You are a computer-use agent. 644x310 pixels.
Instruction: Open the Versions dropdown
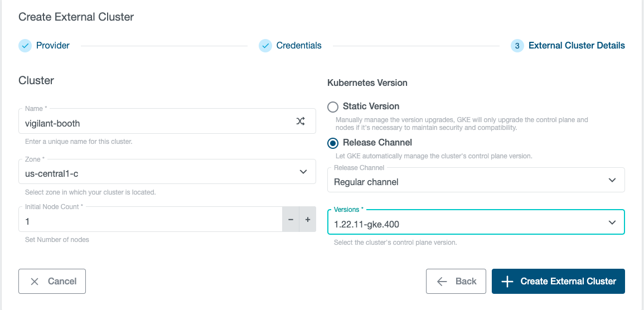pos(476,222)
